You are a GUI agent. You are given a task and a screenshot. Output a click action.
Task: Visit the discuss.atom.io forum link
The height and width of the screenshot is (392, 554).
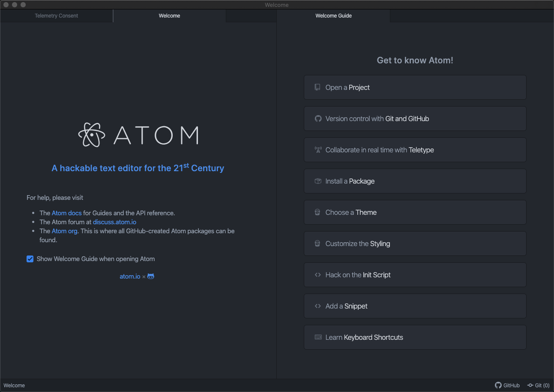114,222
